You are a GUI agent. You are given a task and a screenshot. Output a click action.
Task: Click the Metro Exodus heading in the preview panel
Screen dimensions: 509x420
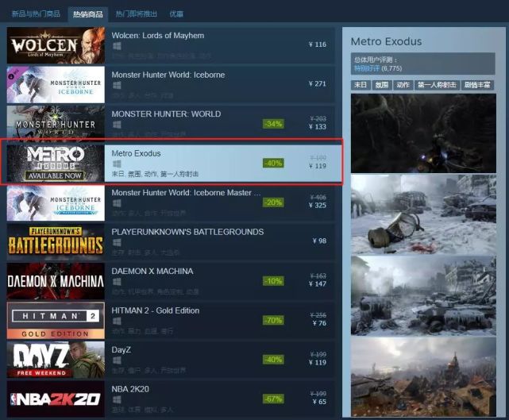tap(386, 41)
